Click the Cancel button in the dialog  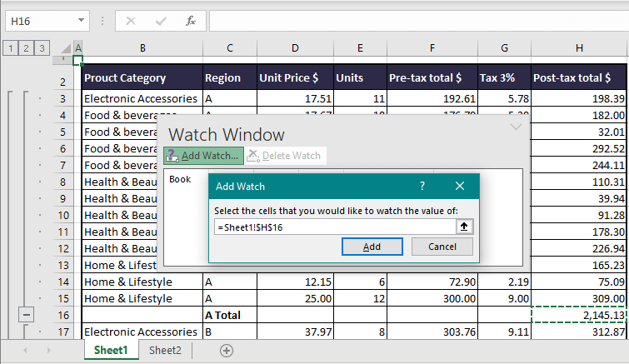[442, 247]
